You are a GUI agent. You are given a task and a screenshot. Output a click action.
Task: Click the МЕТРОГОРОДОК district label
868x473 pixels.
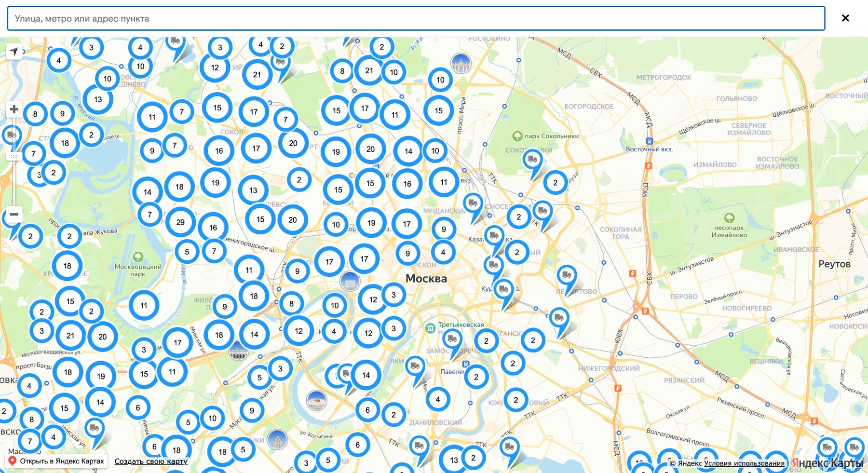point(664,77)
